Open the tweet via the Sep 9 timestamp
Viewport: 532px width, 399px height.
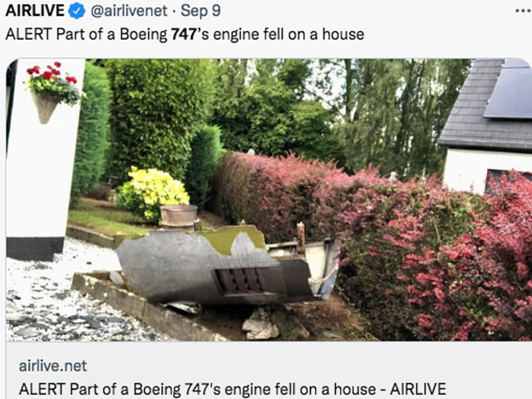[x=200, y=11]
